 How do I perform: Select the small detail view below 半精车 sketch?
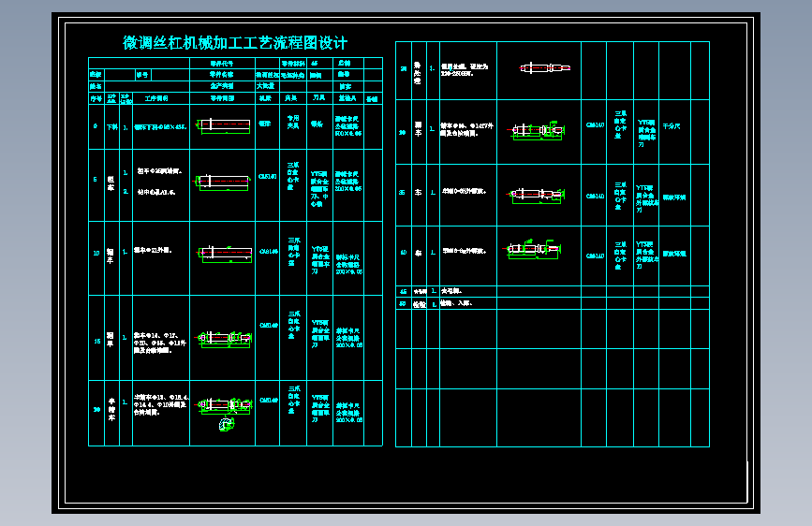[227, 425]
